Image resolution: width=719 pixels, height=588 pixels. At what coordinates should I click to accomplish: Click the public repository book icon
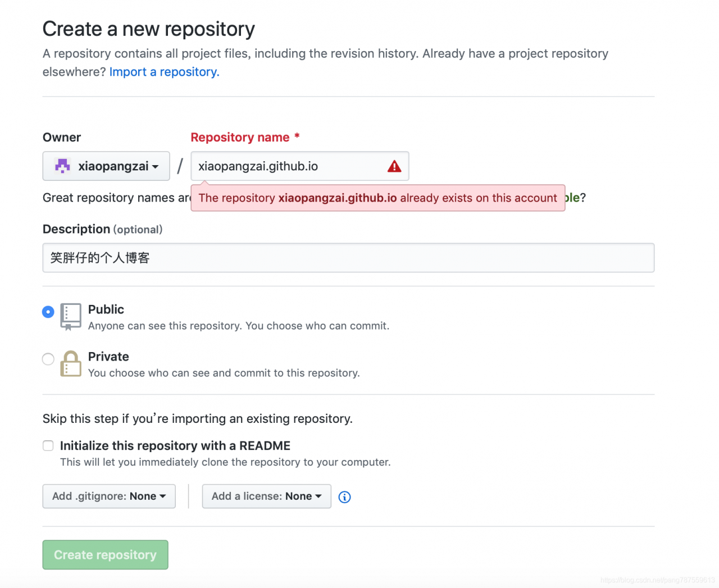click(71, 317)
